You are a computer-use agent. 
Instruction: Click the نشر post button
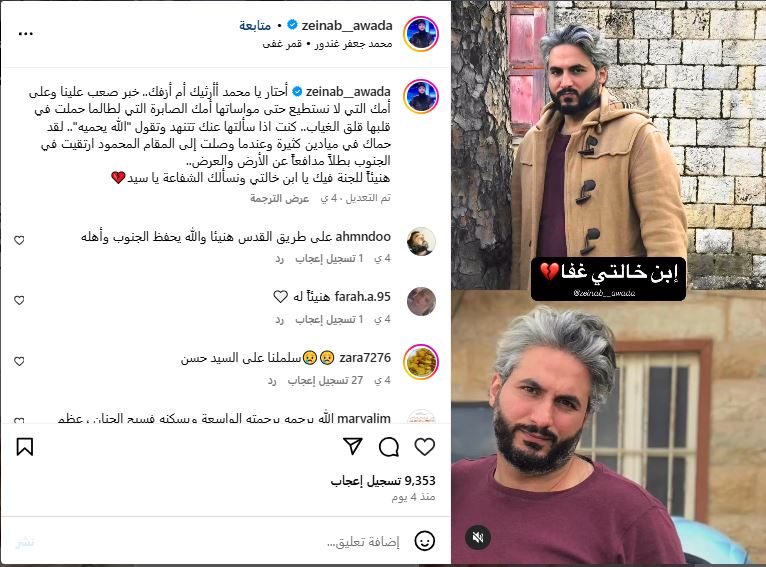click(25, 542)
